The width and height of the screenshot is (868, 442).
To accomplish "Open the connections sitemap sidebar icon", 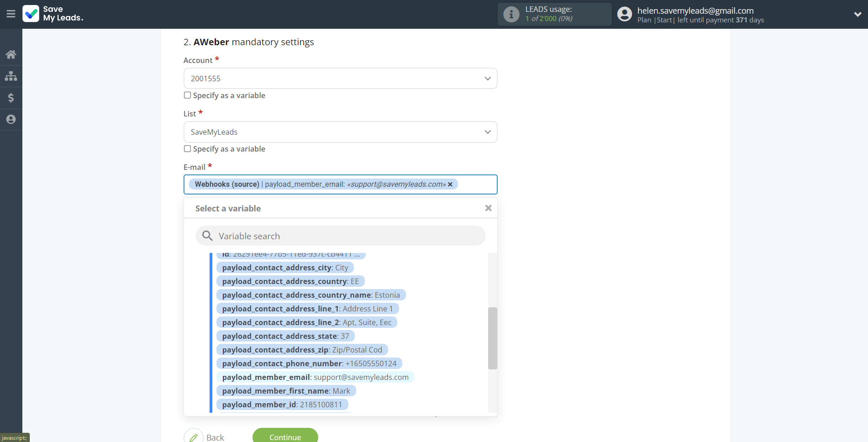I will coord(11,76).
